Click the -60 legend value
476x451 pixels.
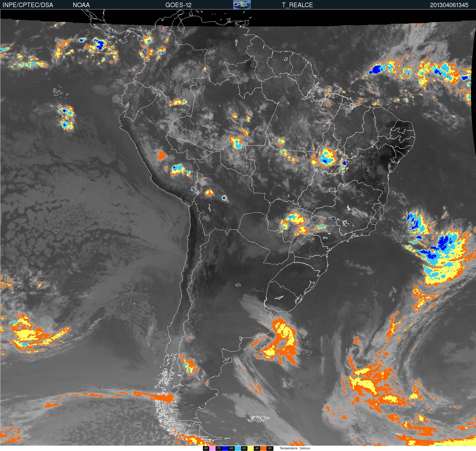(x=231, y=448)
